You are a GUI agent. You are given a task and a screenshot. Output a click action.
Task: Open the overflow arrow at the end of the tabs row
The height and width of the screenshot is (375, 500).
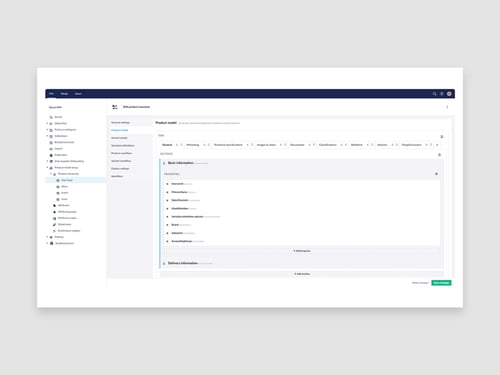click(437, 145)
